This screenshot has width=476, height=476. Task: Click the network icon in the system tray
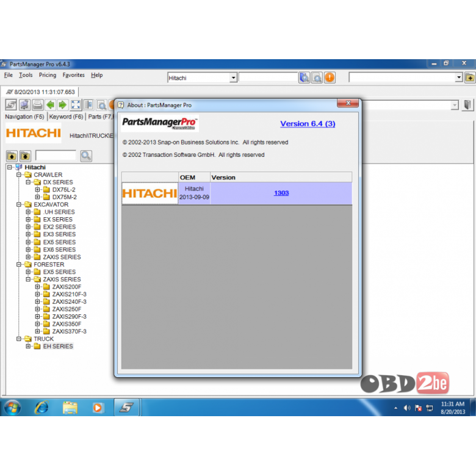[x=430, y=408]
